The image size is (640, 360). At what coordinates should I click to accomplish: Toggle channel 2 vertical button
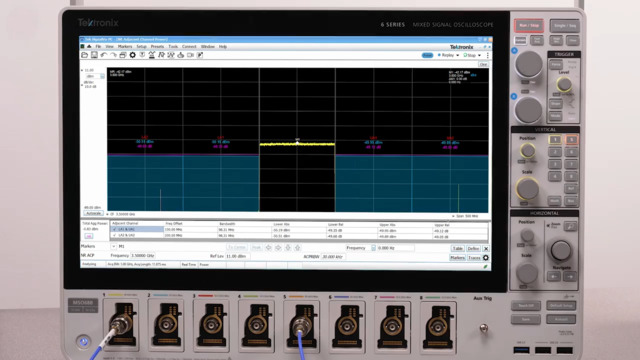coord(555,152)
